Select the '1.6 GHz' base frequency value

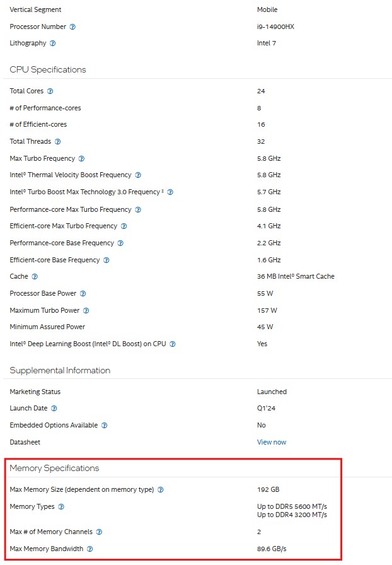[x=268, y=260]
